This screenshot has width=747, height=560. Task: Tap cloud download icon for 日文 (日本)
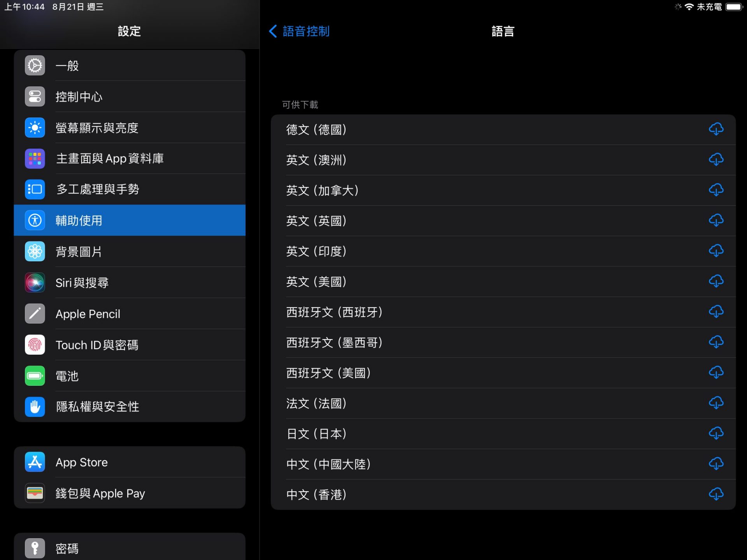pyautogui.click(x=715, y=433)
